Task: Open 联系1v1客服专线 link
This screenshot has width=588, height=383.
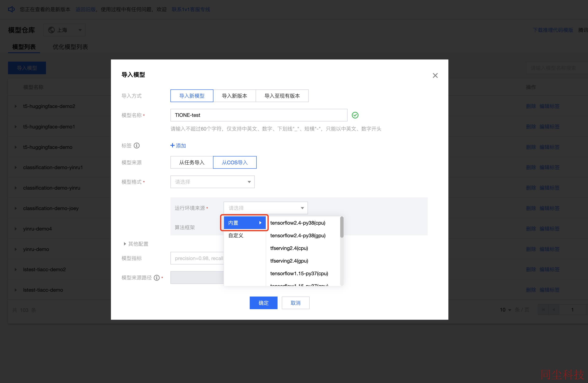Action: (191, 9)
